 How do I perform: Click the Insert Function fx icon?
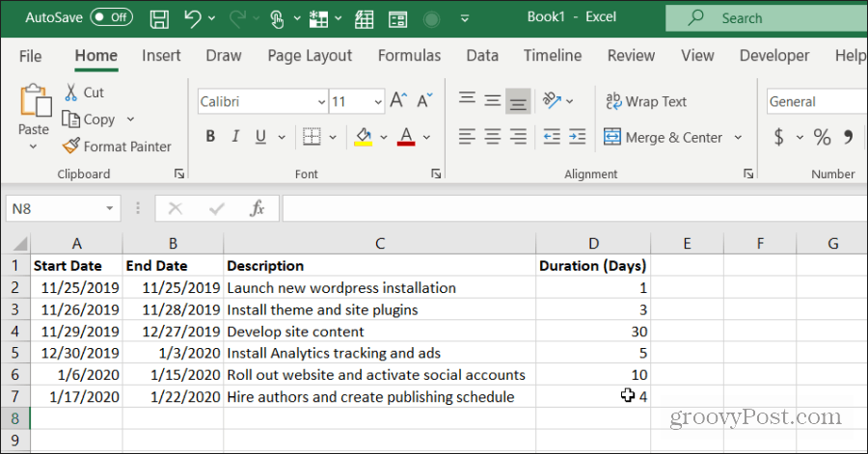click(x=257, y=208)
